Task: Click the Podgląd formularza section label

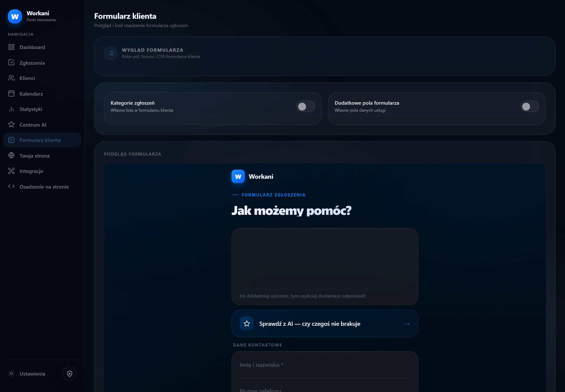Action: [x=133, y=154]
